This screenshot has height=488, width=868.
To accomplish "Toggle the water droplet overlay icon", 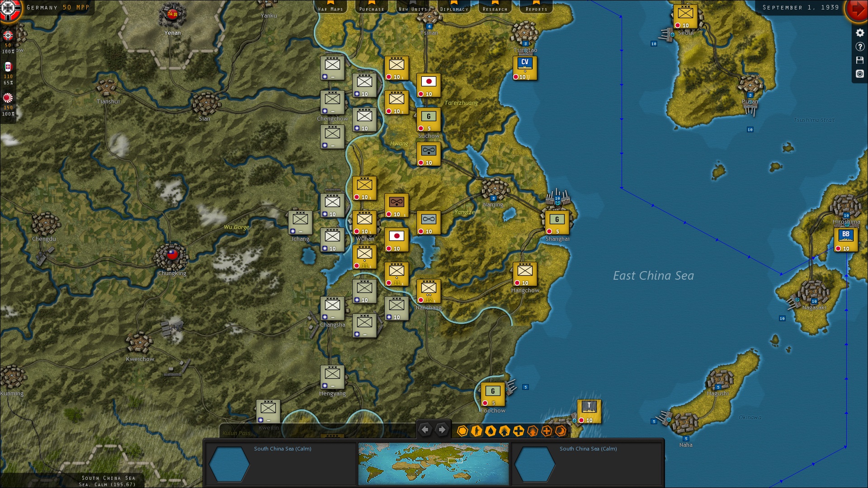I will pyautogui.click(x=491, y=431).
